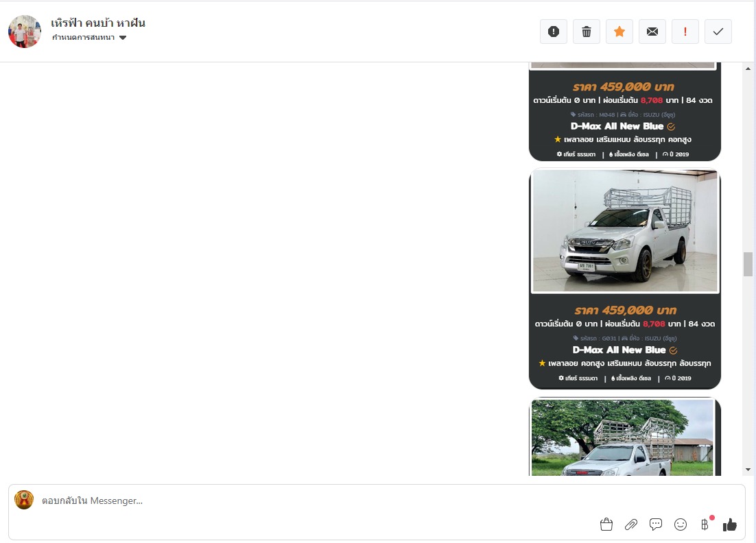
Task: Delete conversation using the trash icon
Action: [x=587, y=32]
